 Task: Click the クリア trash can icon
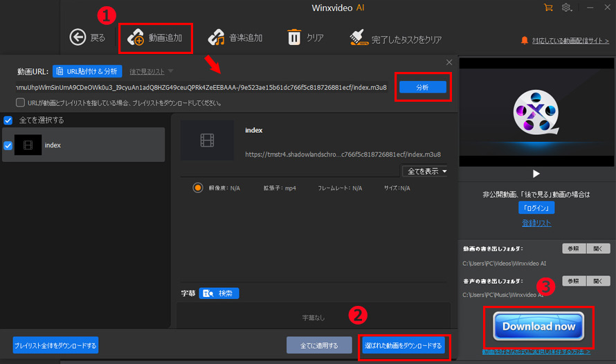pos(295,38)
